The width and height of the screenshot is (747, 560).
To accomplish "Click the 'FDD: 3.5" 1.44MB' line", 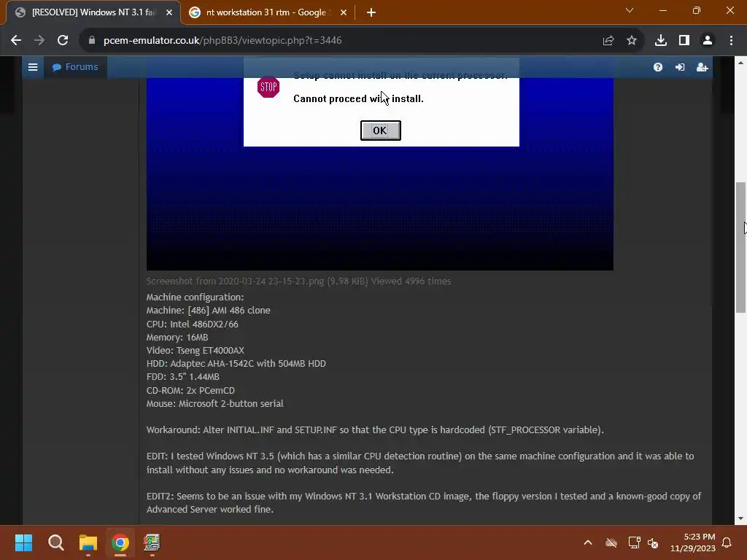I will point(183,377).
